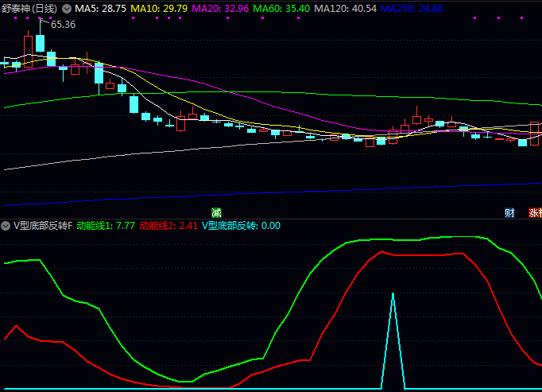Screen dimensions: 542x392
Task: Select the MA120: 40.54 legend label
Action: (345, 8)
